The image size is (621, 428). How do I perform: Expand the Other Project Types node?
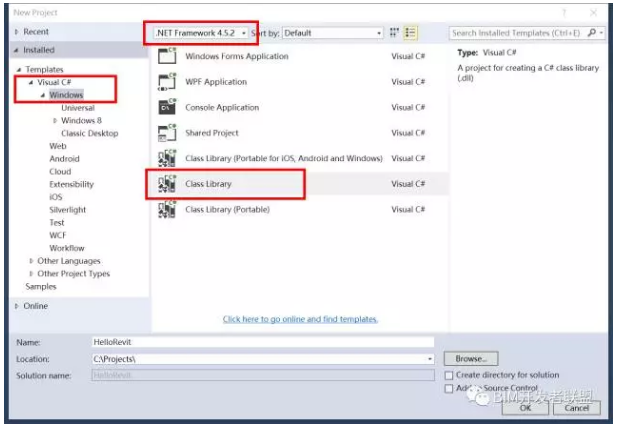(x=31, y=274)
